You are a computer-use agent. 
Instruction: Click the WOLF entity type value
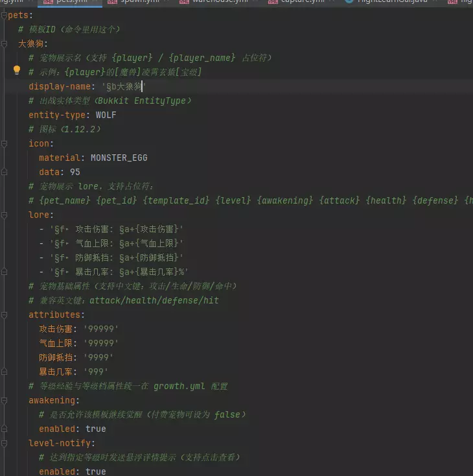pos(106,115)
